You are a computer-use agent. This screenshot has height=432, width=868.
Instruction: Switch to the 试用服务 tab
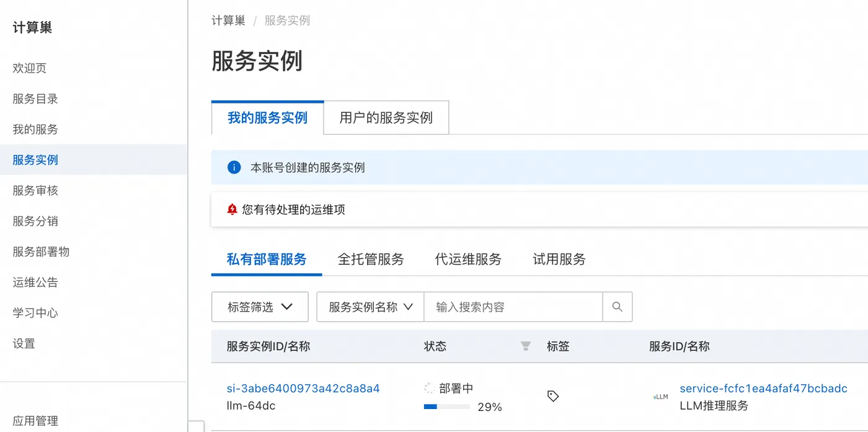tap(559, 259)
